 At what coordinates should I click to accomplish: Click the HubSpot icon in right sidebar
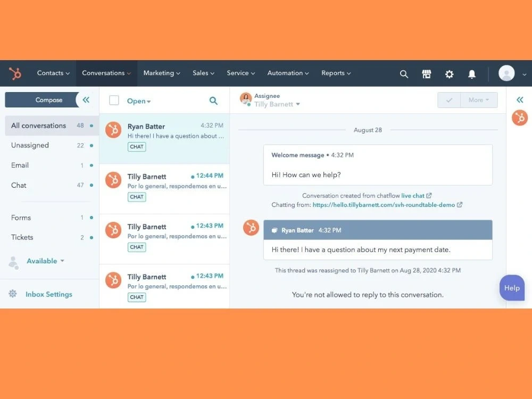[520, 118]
